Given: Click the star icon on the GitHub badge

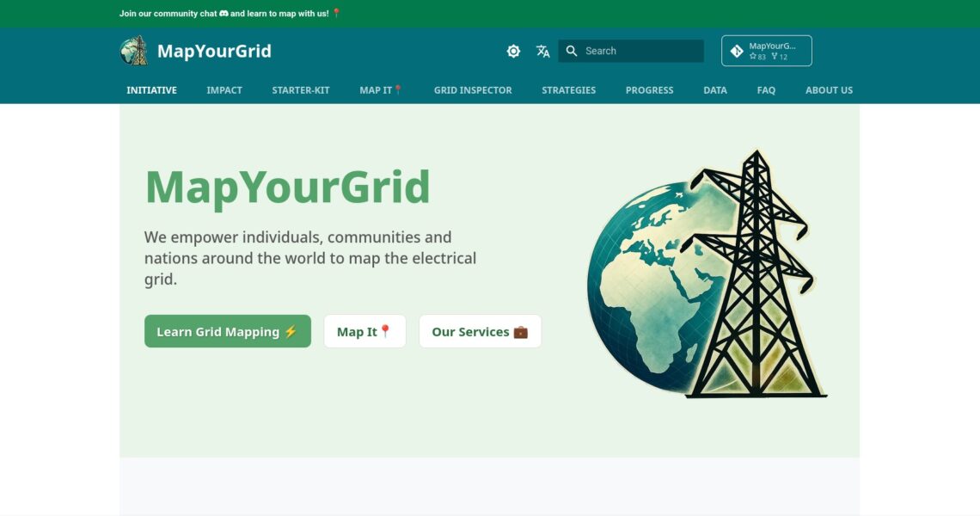Looking at the screenshot, I should point(754,56).
